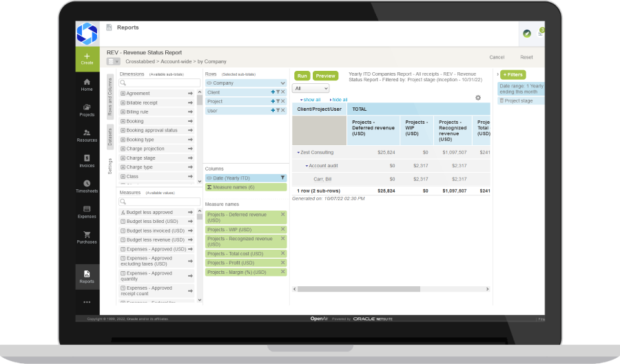Open Invoices in the sidebar

point(87,161)
